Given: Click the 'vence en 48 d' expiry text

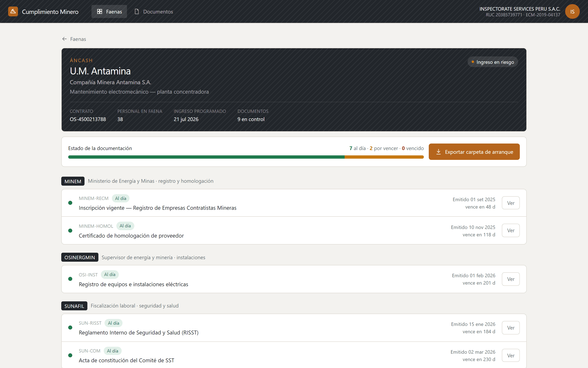Looking at the screenshot, I should (x=480, y=207).
